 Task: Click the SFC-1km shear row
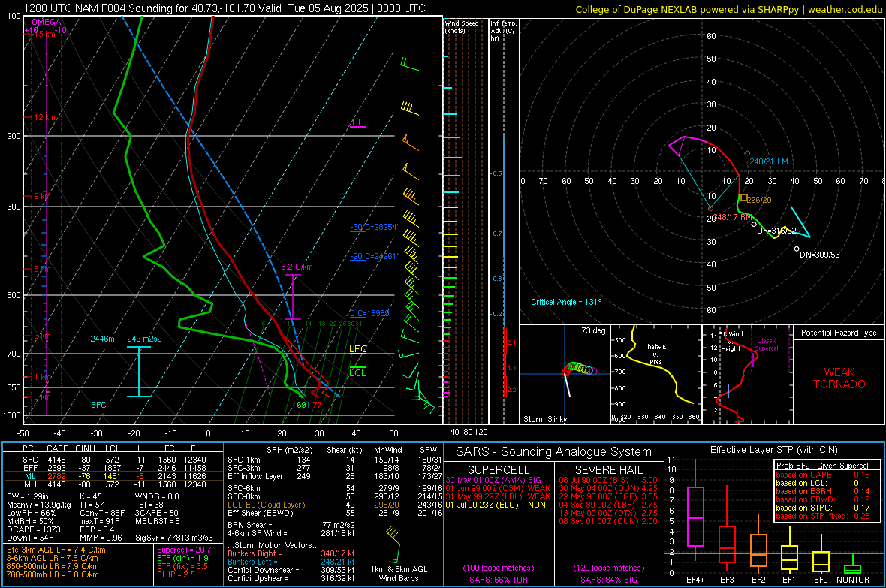pos(336,460)
